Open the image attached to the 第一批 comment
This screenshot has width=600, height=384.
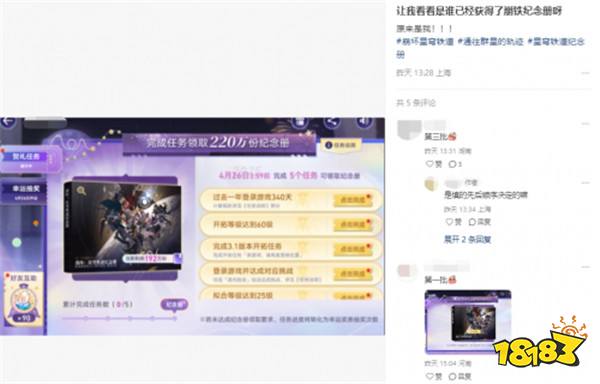468,321
